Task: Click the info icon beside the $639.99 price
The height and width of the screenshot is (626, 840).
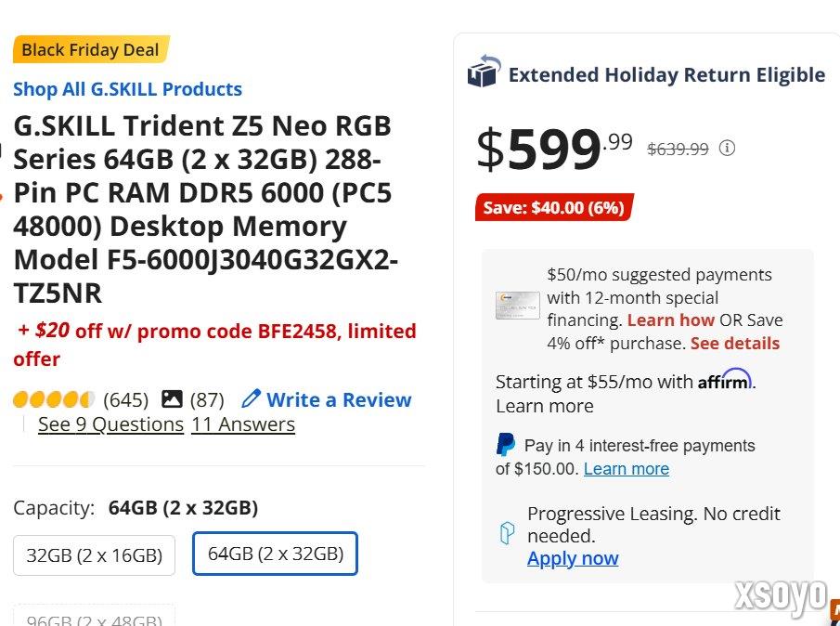Action: [x=728, y=148]
